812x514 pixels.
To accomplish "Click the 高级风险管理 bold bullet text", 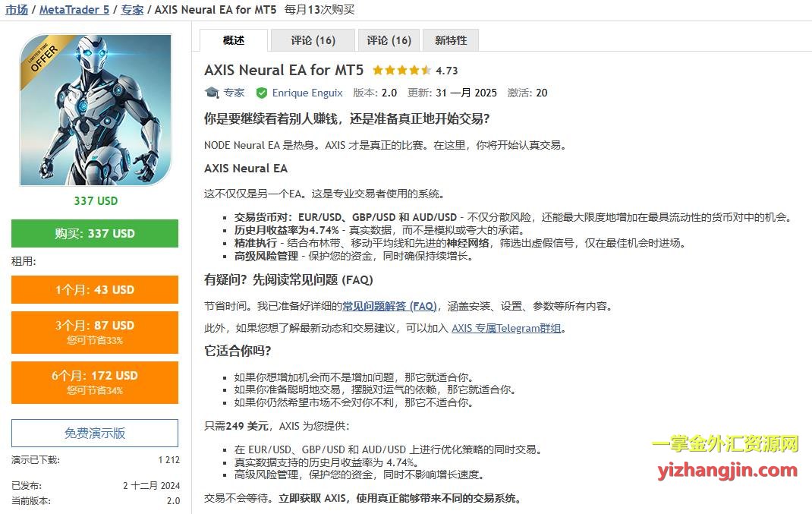I will pyautogui.click(x=266, y=256).
